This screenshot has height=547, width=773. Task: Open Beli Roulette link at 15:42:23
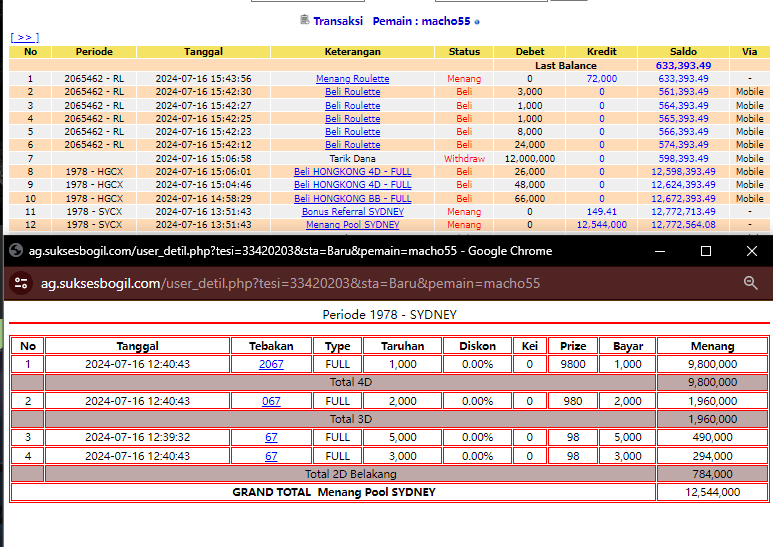pyautogui.click(x=352, y=132)
